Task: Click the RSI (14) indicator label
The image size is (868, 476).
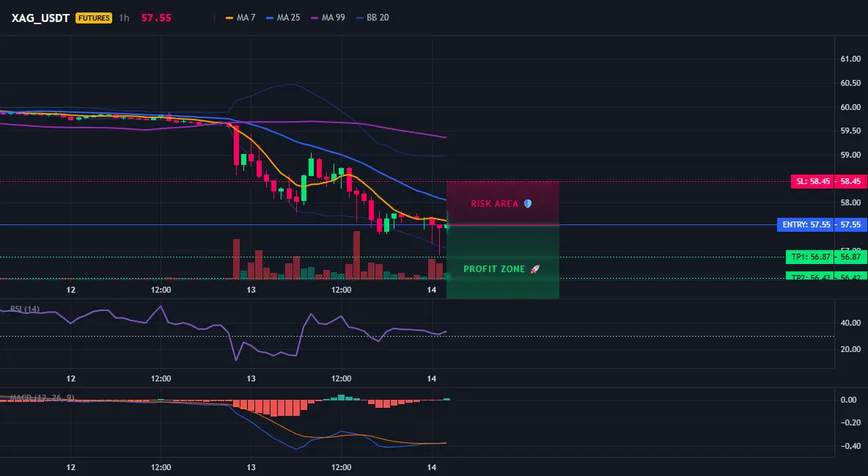Action: pos(25,309)
